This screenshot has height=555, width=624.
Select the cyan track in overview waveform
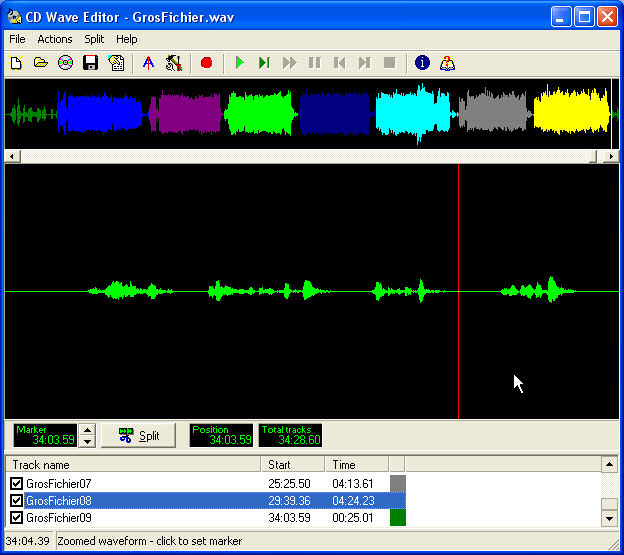pos(413,112)
